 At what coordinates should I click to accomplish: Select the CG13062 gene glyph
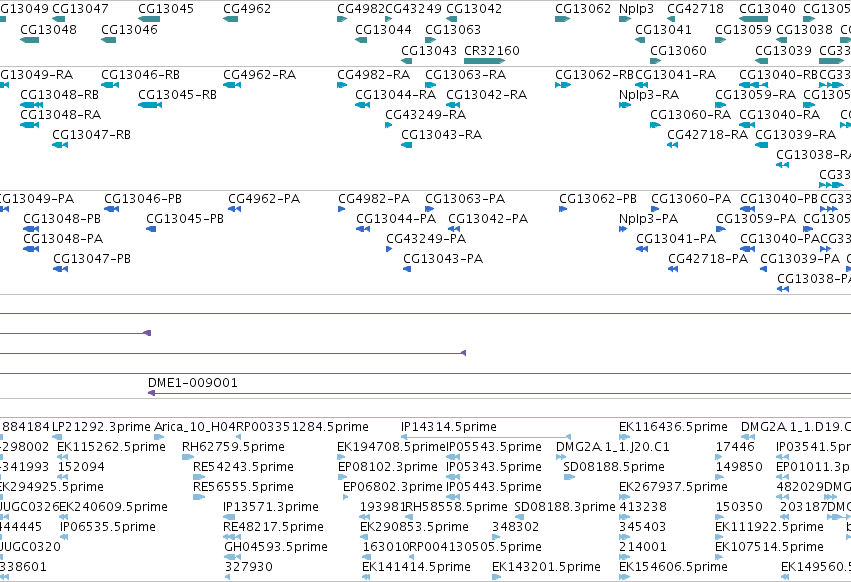click(562, 19)
